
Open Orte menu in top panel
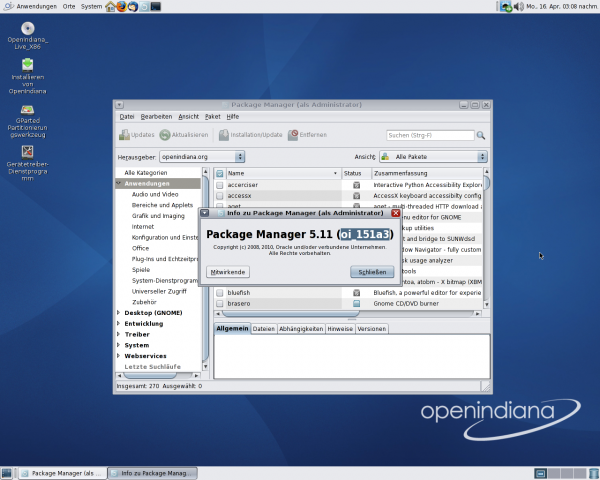pyautogui.click(x=69, y=7)
